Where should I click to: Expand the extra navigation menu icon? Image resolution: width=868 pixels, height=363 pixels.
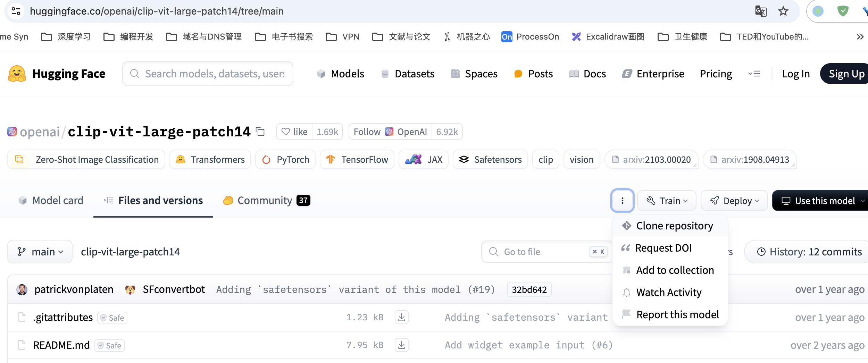click(754, 74)
